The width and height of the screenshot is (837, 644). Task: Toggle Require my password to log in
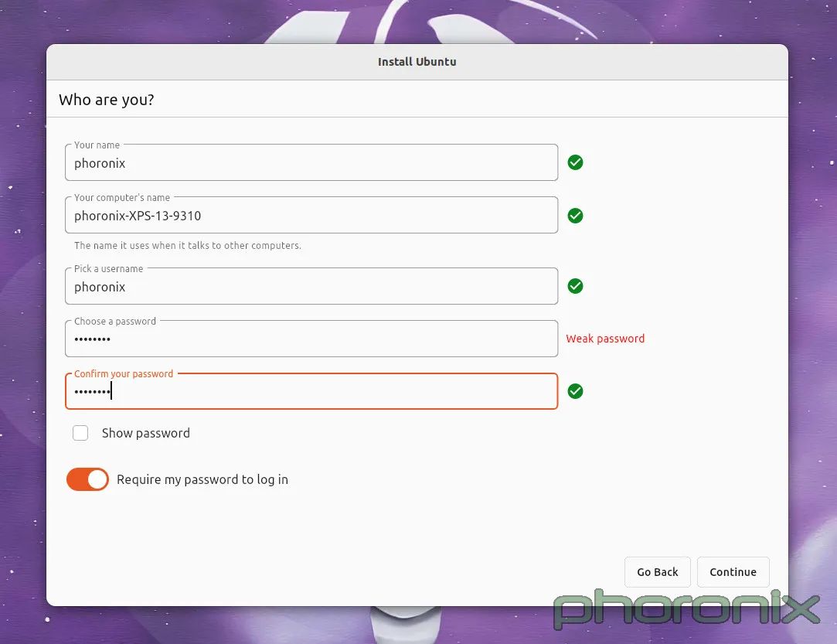point(87,479)
